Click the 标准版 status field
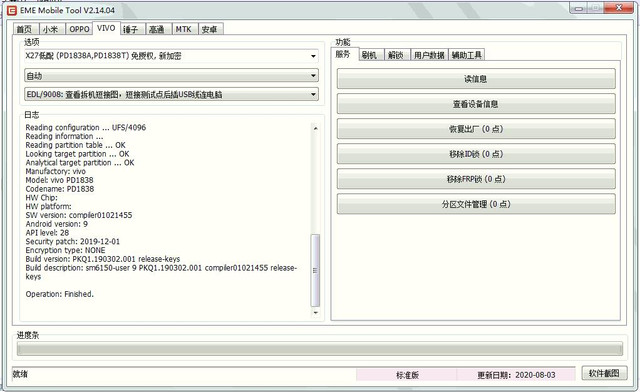 407,375
